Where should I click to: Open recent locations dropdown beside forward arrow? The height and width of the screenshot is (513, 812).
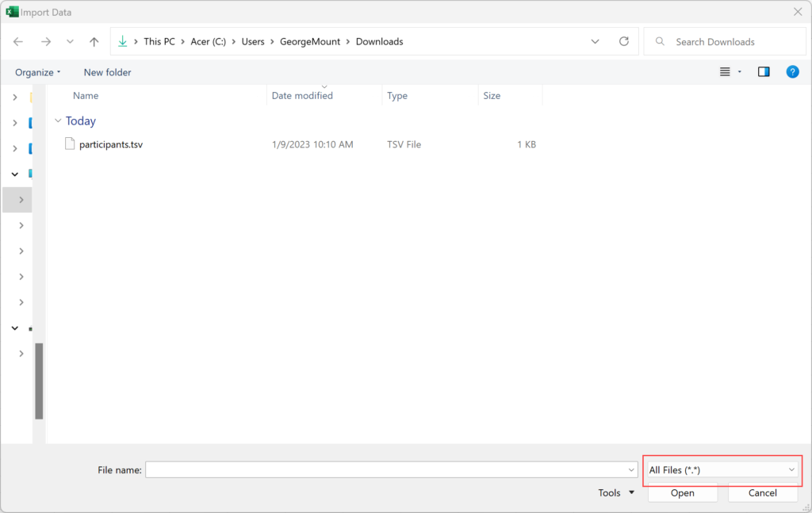70,41
